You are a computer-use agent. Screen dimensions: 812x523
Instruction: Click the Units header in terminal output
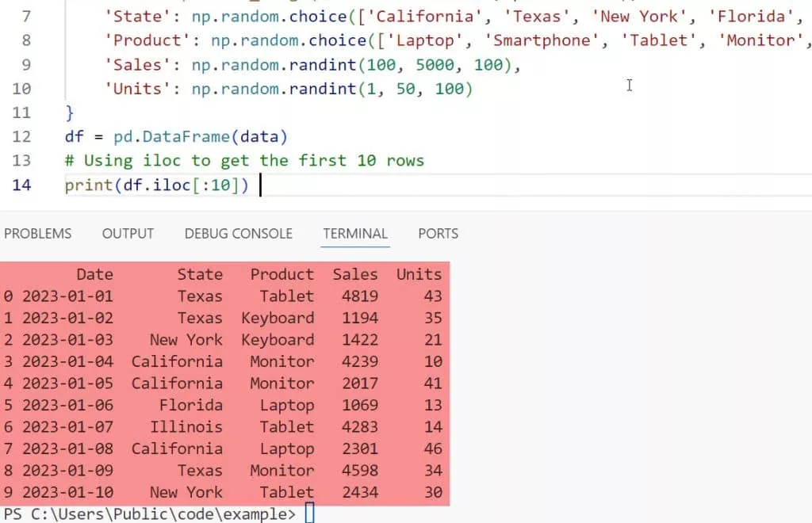(419, 274)
